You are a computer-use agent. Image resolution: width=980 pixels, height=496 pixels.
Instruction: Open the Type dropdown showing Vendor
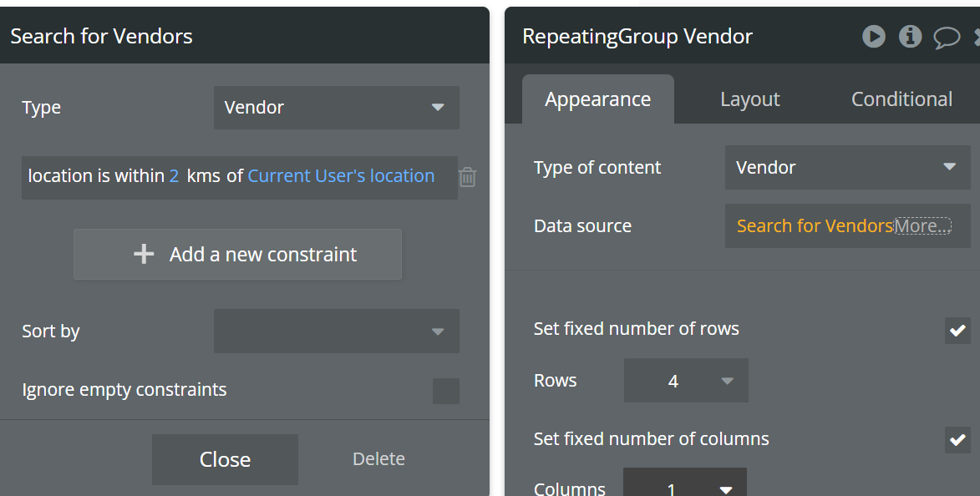pos(336,108)
